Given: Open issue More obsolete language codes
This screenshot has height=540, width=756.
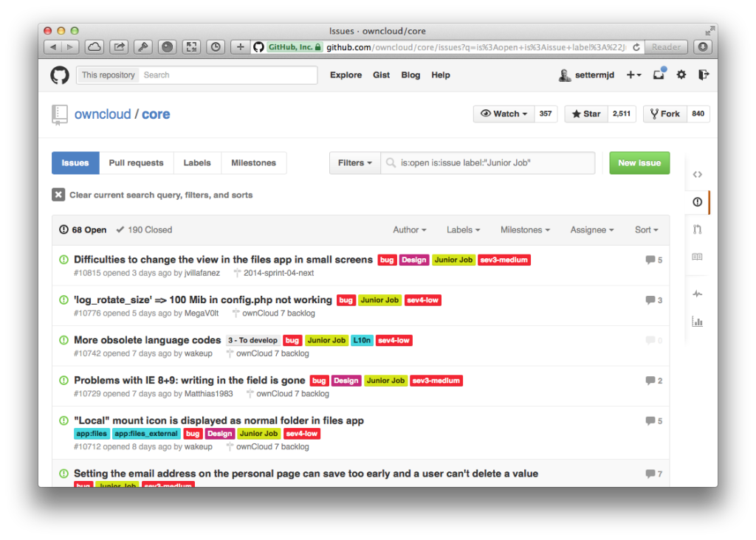Looking at the screenshot, I should 147,340.
